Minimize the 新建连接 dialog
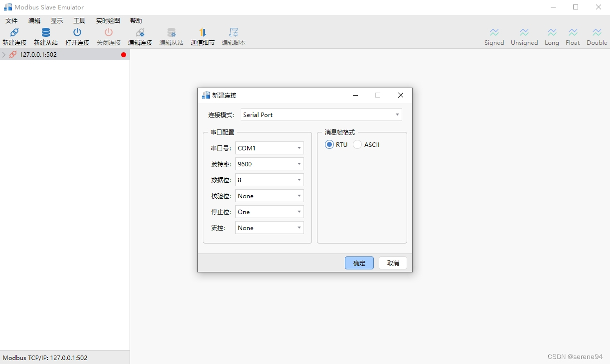 (355, 95)
